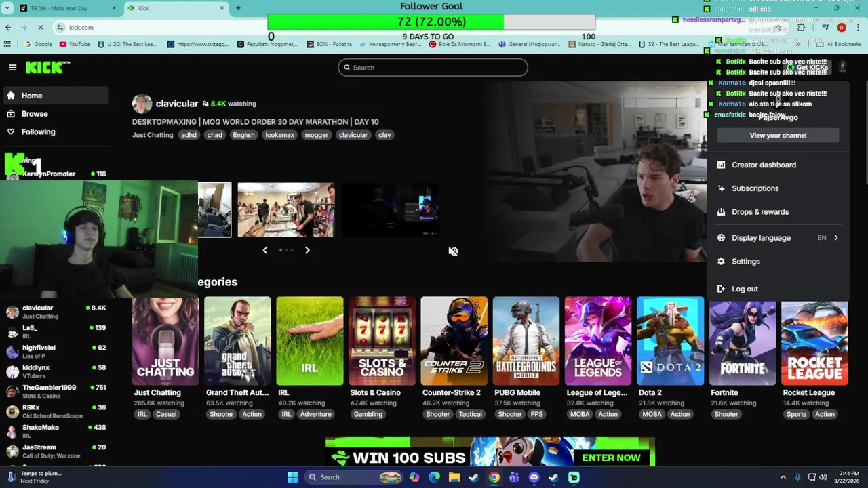Viewport: 868px width, 488px height.
Task: Click the Get KICKs button
Action: click(x=808, y=68)
